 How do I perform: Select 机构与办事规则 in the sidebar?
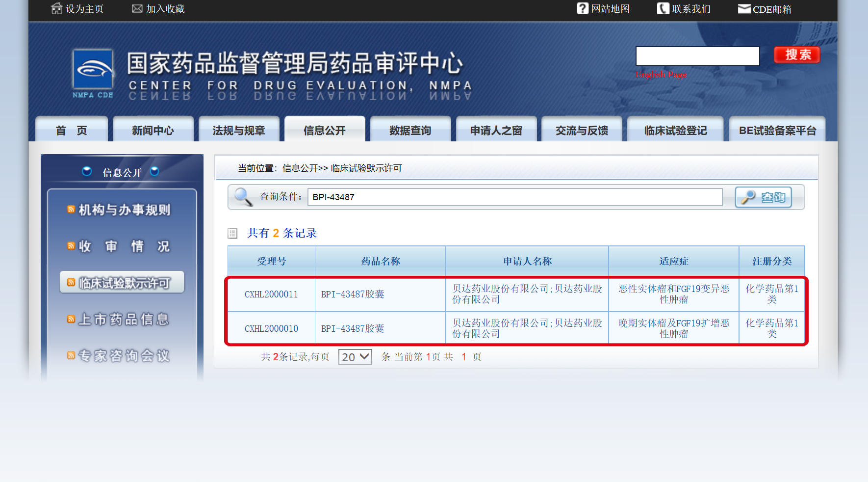click(x=125, y=210)
